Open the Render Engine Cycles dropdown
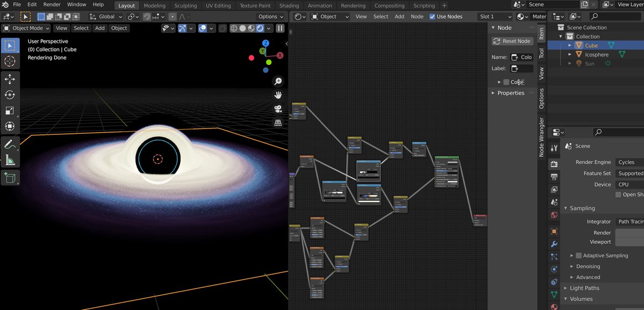644x310 pixels. click(629, 162)
